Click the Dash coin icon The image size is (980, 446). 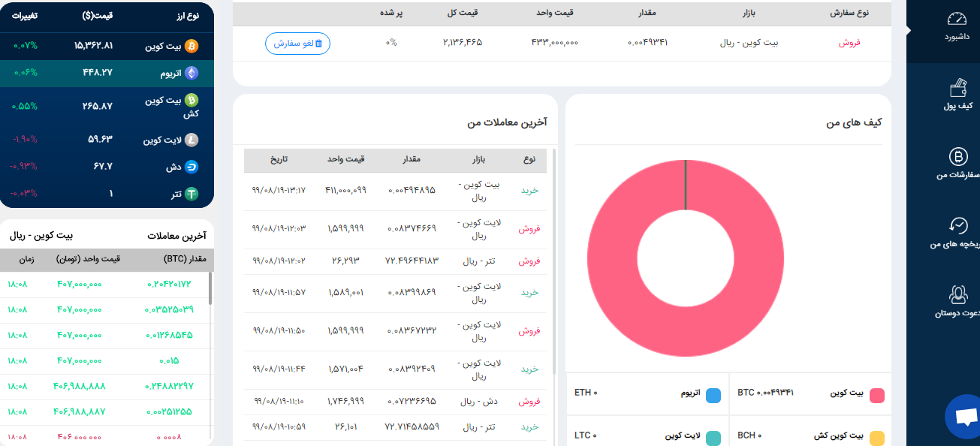tap(191, 167)
